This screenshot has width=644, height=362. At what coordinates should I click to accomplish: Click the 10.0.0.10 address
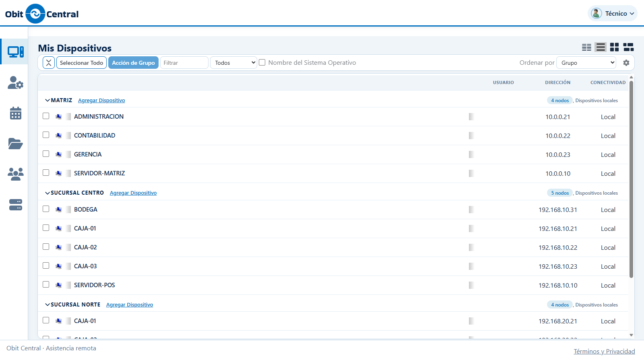point(558,174)
